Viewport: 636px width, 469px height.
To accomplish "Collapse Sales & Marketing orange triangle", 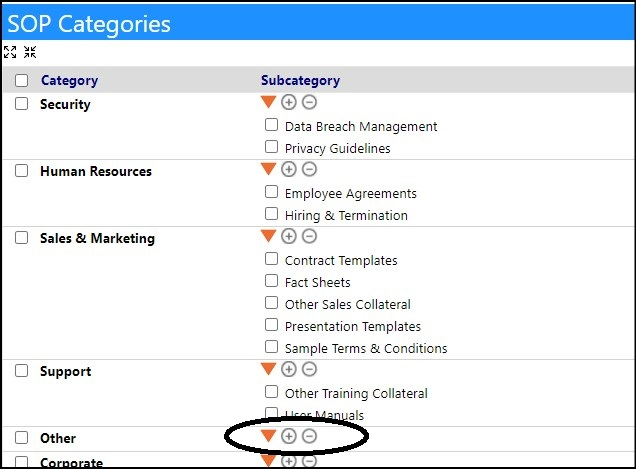I will [268, 236].
